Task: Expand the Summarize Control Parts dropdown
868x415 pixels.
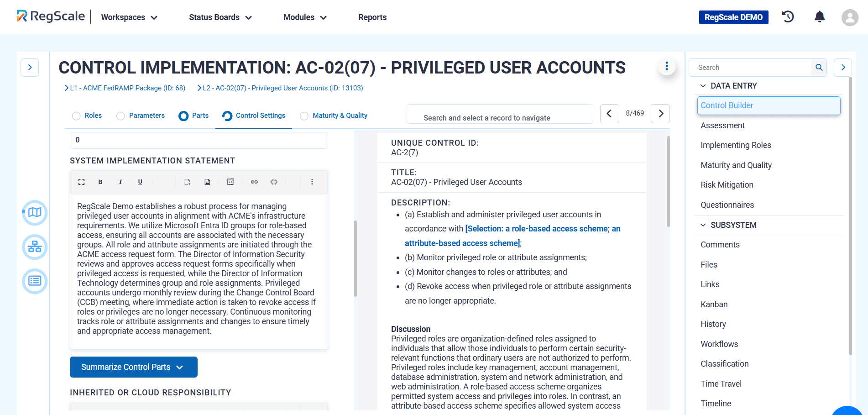Action: (x=134, y=367)
